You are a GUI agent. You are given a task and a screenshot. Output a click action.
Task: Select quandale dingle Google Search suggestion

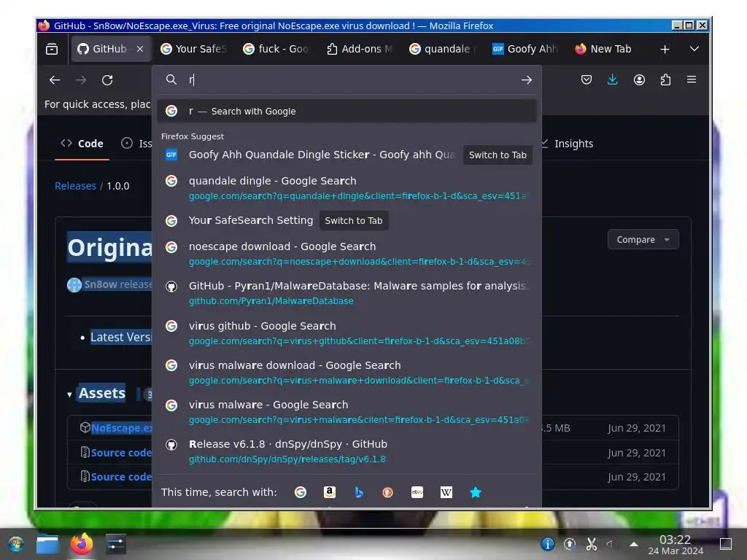(347, 188)
